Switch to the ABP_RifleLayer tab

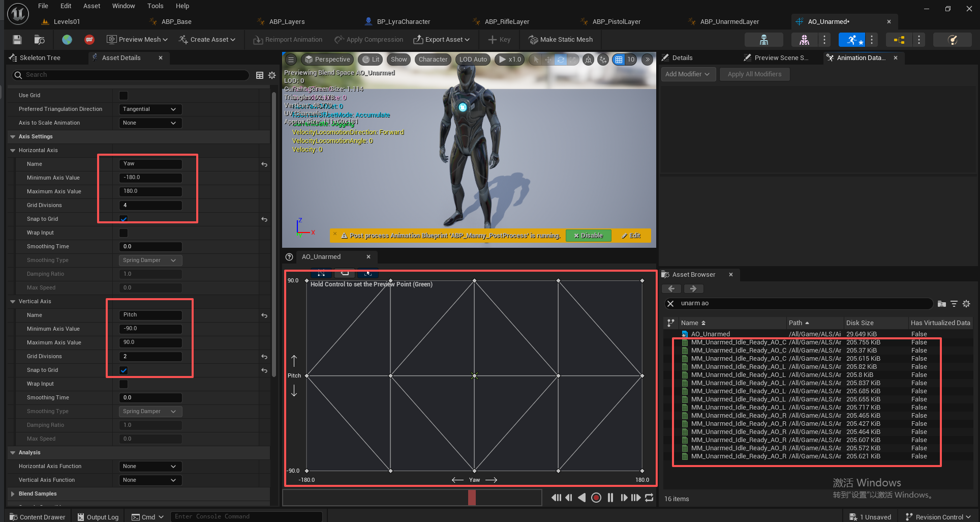coord(507,22)
